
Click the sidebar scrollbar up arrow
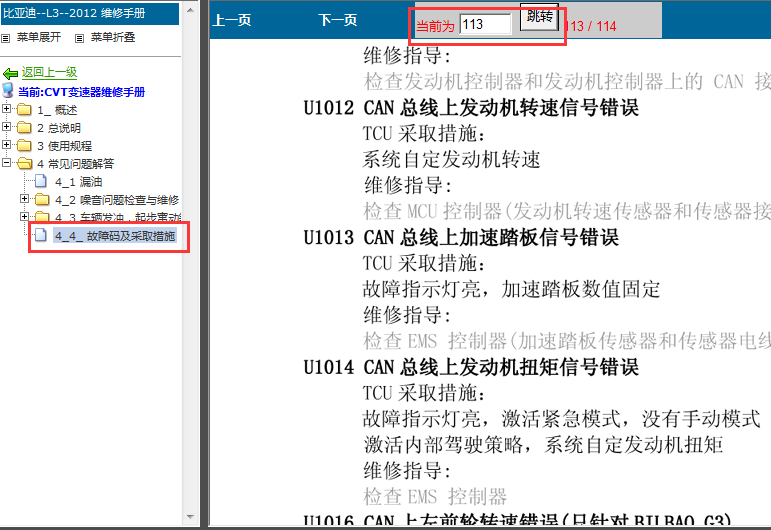point(190,10)
